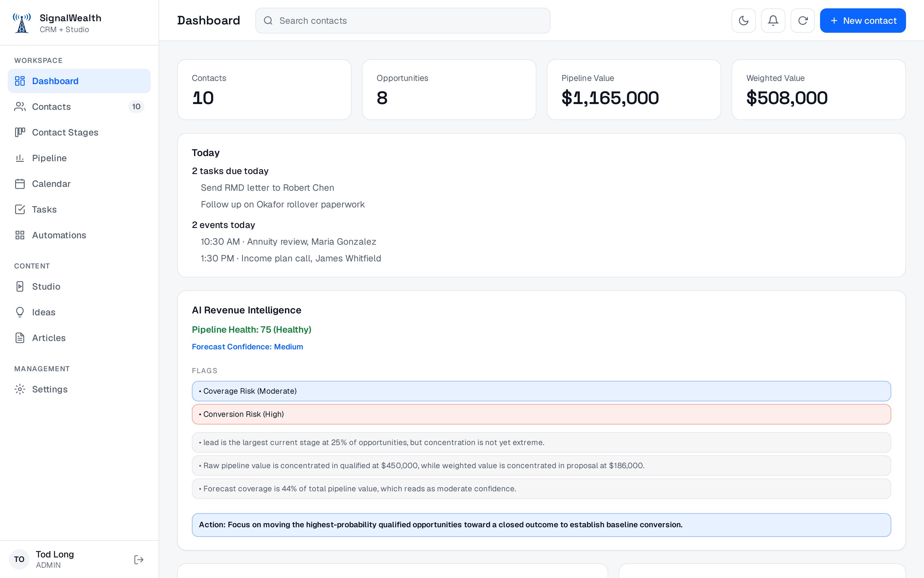Click the Opportunities stat card
924x578 pixels.
(x=449, y=90)
